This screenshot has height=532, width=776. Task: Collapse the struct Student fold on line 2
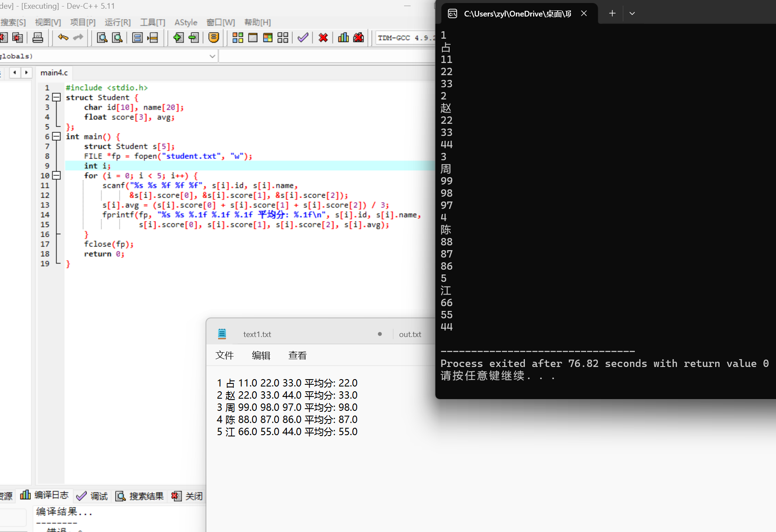[56, 97]
